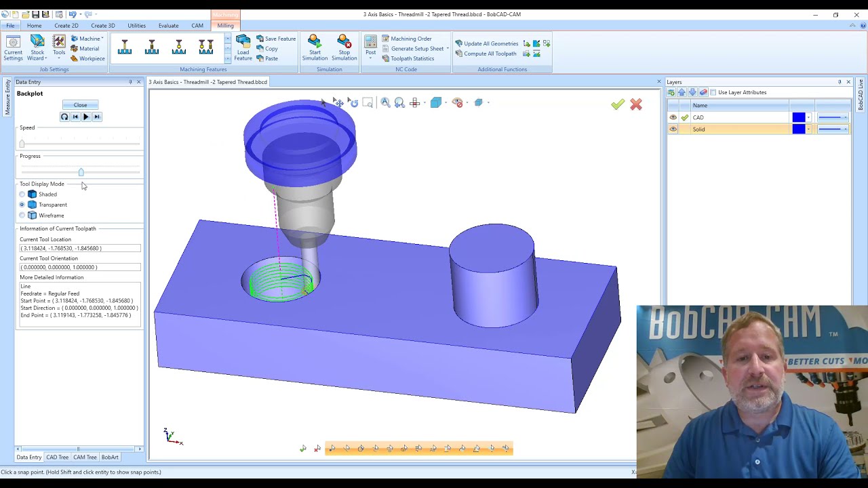Viewport: 868px width, 488px height.
Task: Select the rotate view cursor tool
Action: pyautogui.click(x=353, y=102)
